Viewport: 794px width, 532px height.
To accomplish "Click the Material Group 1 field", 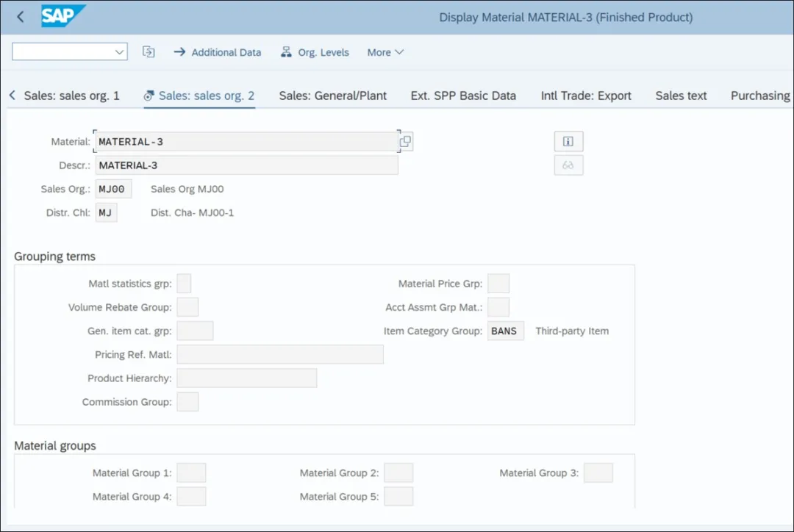I will tap(191, 472).
